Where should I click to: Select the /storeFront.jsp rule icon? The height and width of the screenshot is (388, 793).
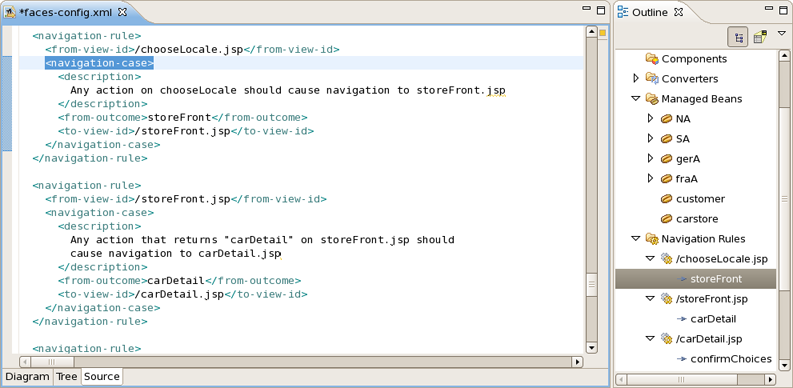(667, 299)
